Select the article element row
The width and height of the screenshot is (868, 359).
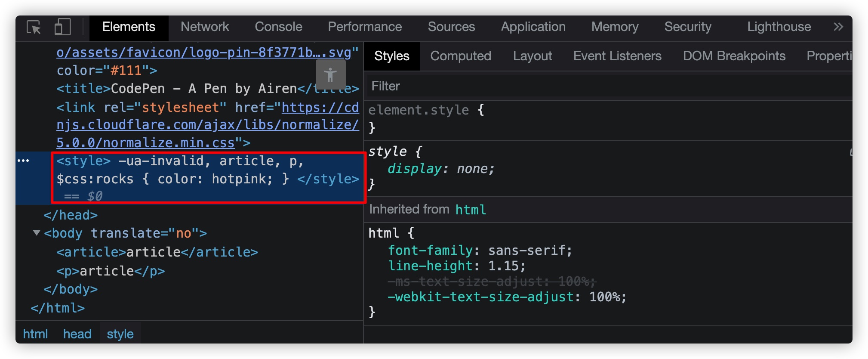coord(157,252)
